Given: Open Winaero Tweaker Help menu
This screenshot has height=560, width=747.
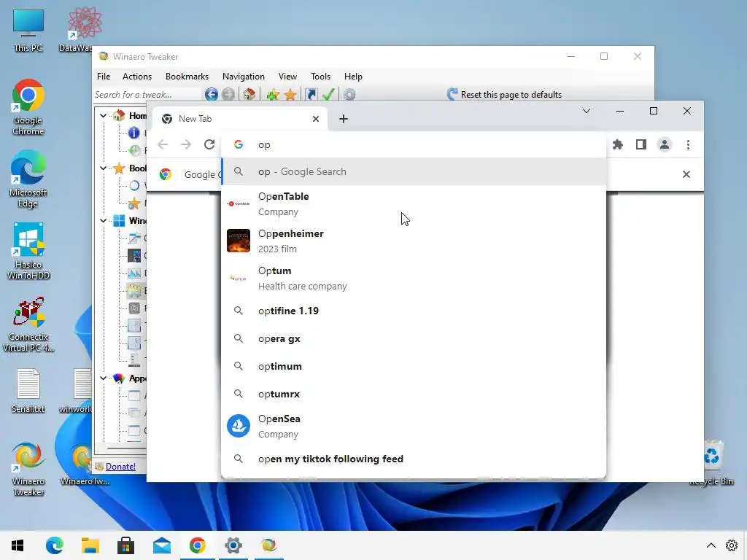Looking at the screenshot, I should [354, 77].
